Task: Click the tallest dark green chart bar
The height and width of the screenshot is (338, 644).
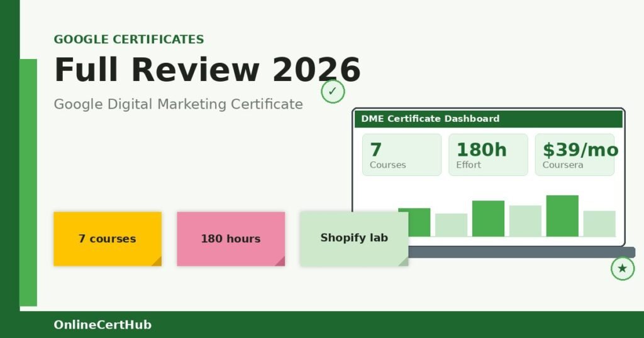Action: [562, 215]
